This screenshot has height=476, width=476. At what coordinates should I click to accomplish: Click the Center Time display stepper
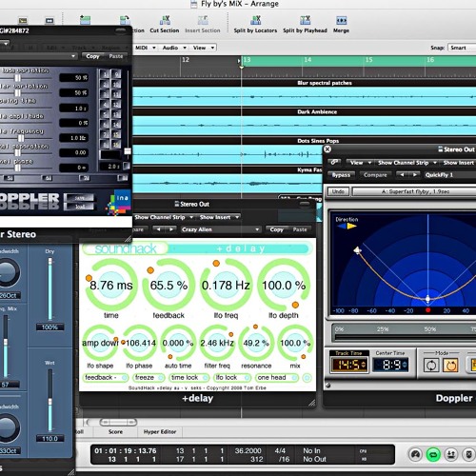point(405,365)
